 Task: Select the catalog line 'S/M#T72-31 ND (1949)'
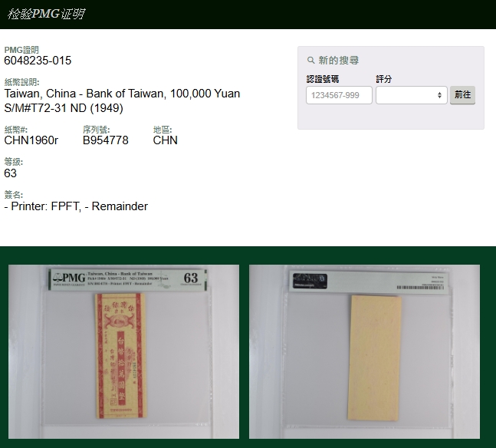tap(64, 108)
